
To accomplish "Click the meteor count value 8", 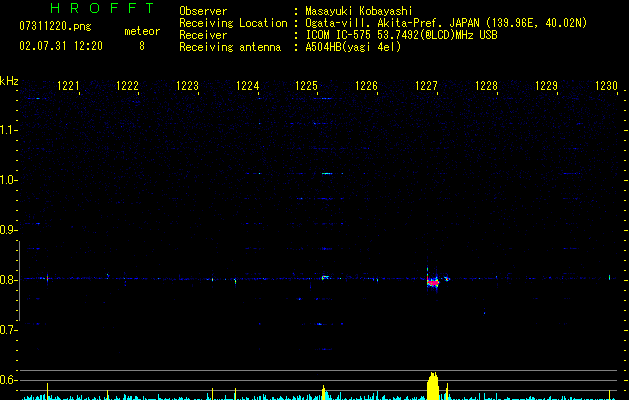I will click(x=141, y=46).
